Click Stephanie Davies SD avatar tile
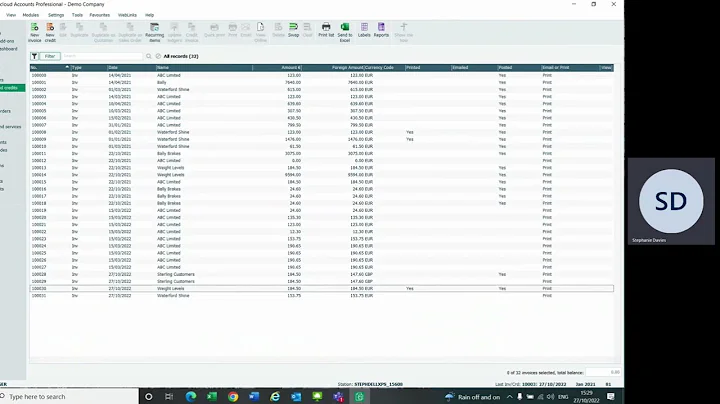Screen dimensions: 720x404 coord(671,201)
